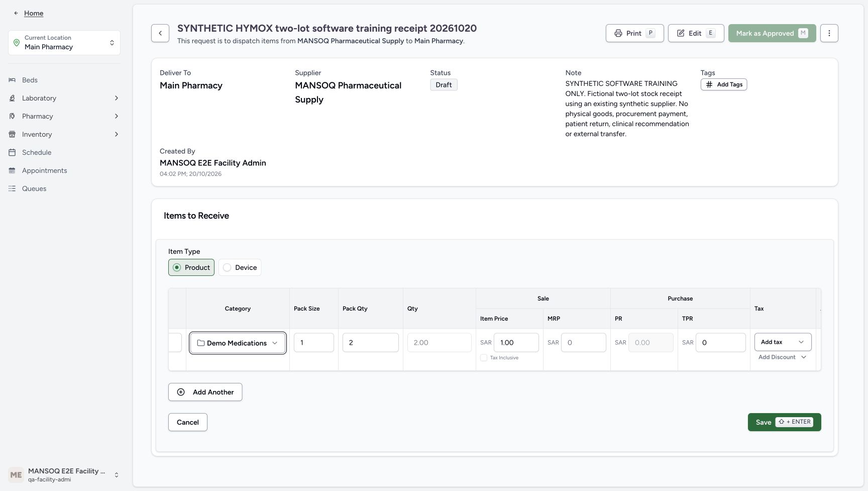Expand the Pharmacy submenu chevron
The height and width of the screenshot is (491, 868).
117,116
